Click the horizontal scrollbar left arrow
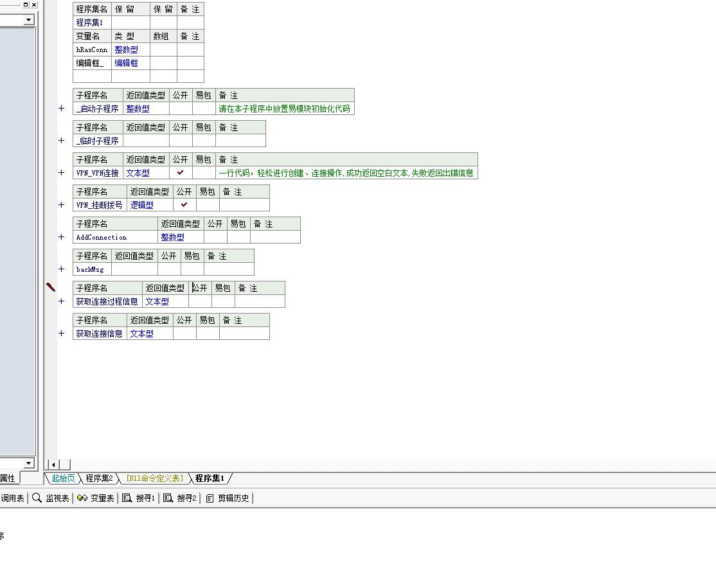The image size is (716, 588). (53, 465)
